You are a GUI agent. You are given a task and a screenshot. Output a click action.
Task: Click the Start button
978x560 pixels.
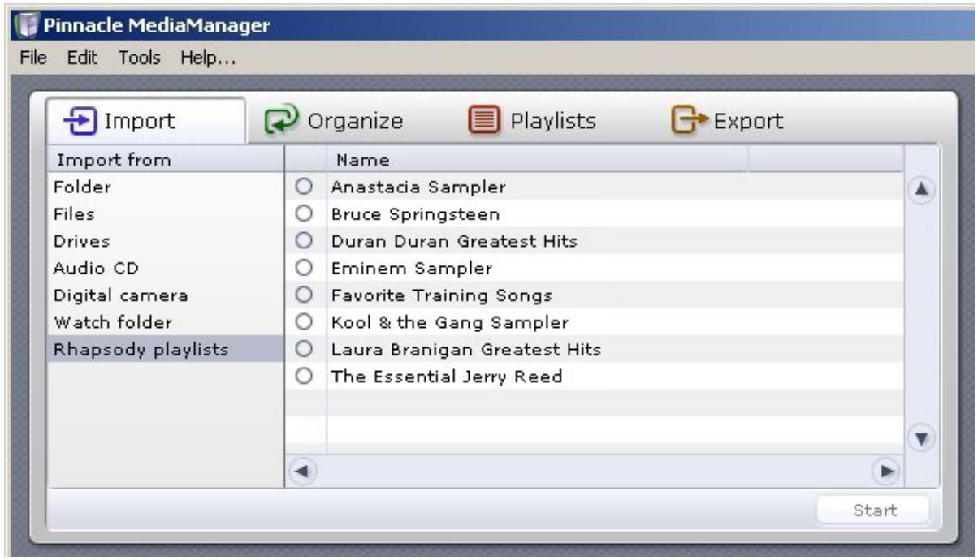coord(874,510)
